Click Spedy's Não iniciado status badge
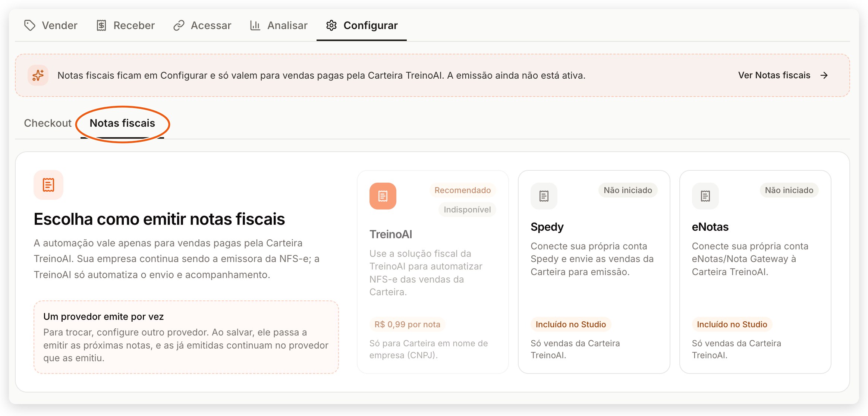The width and height of the screenshot is (868, 416). click(x=628, y=190)
